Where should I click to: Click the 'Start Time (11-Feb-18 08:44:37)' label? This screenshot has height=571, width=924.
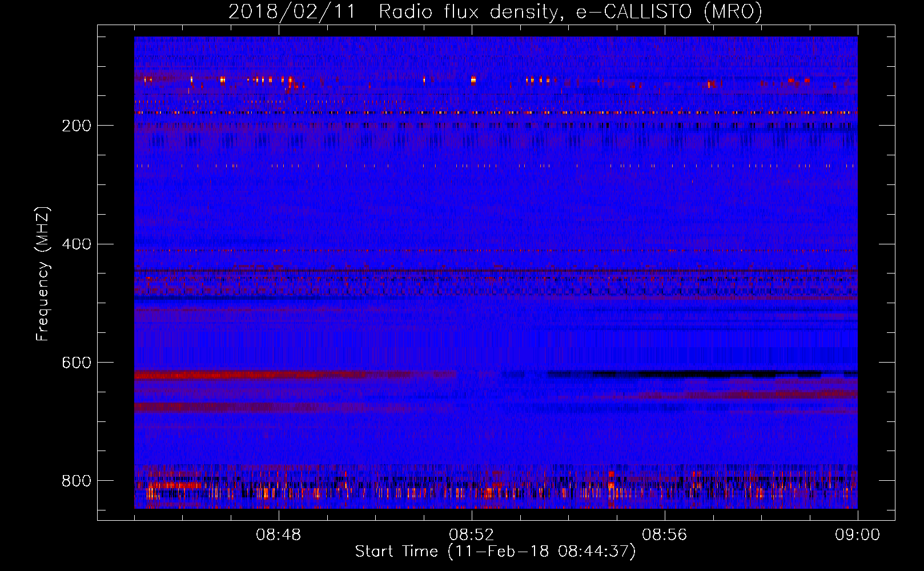click(x=495, y=552)
